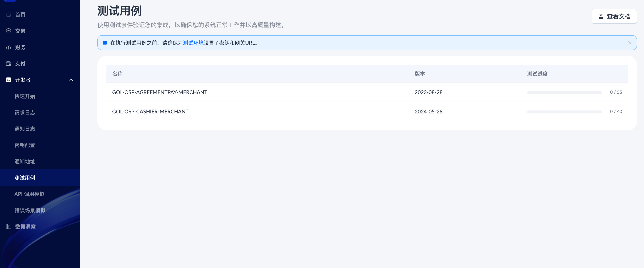Screen dimensions: 644x268
Task: Collapse the 开发者 menu chevron
Action: tap(71, 80)
